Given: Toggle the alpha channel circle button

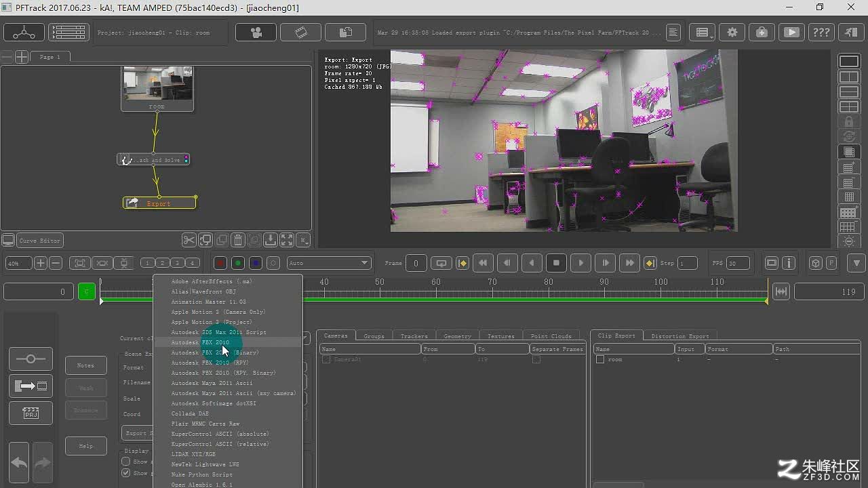Looking at the screenshot, I should click(x=273, y=263).
